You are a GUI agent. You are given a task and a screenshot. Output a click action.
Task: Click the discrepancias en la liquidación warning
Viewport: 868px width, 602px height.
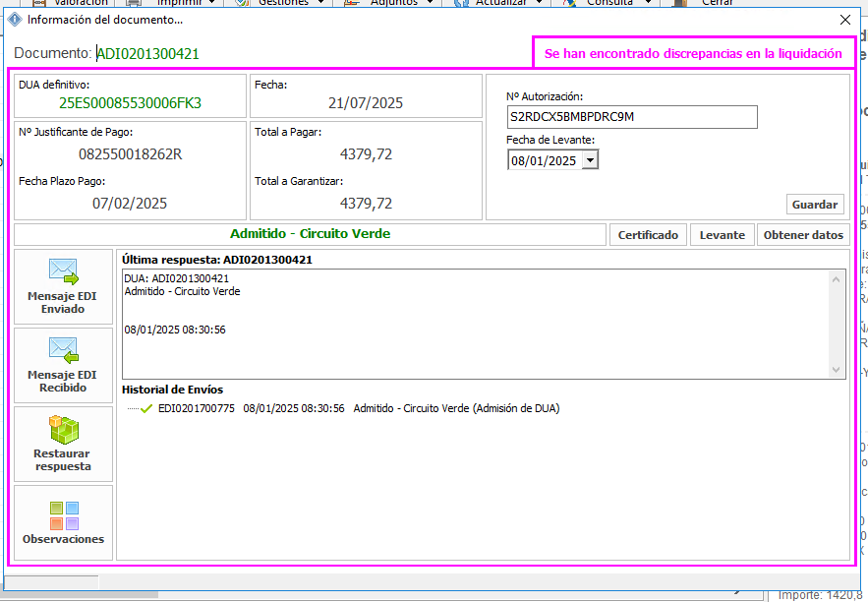point(693,53)
